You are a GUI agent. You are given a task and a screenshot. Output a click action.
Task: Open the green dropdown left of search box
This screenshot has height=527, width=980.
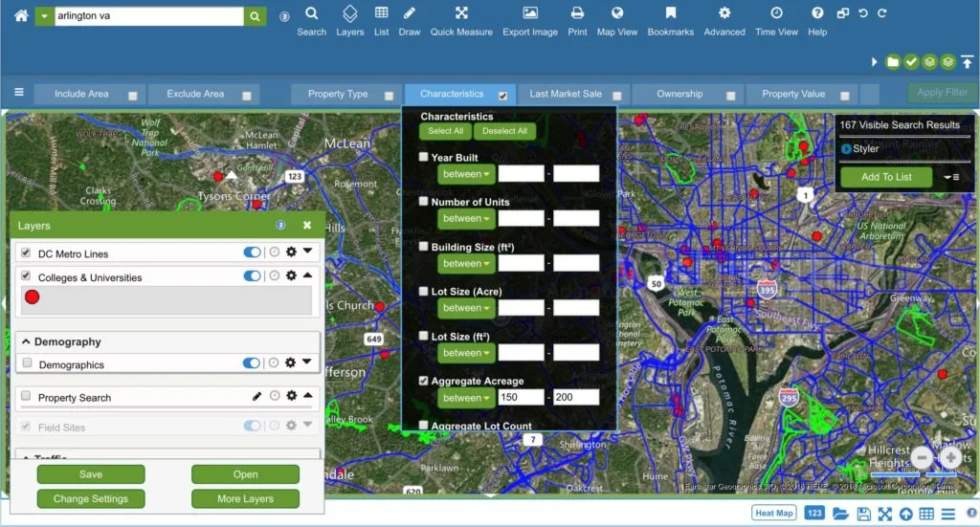click(44, 16)
